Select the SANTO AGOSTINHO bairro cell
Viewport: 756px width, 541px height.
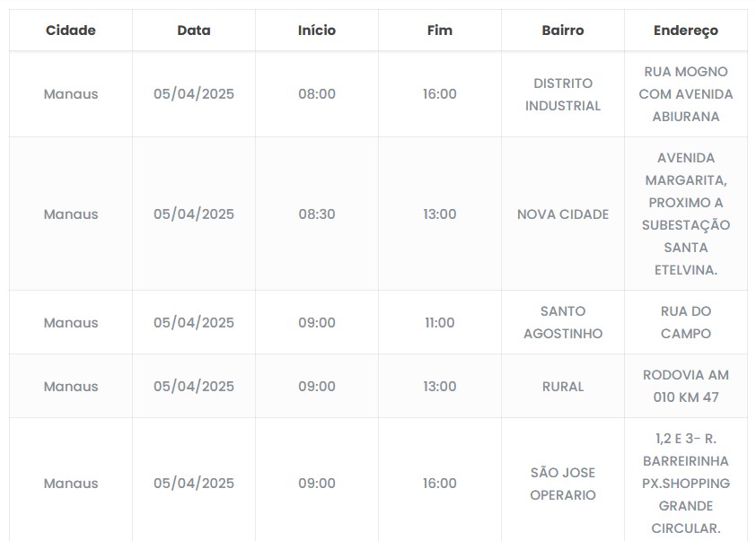[563, 322]
